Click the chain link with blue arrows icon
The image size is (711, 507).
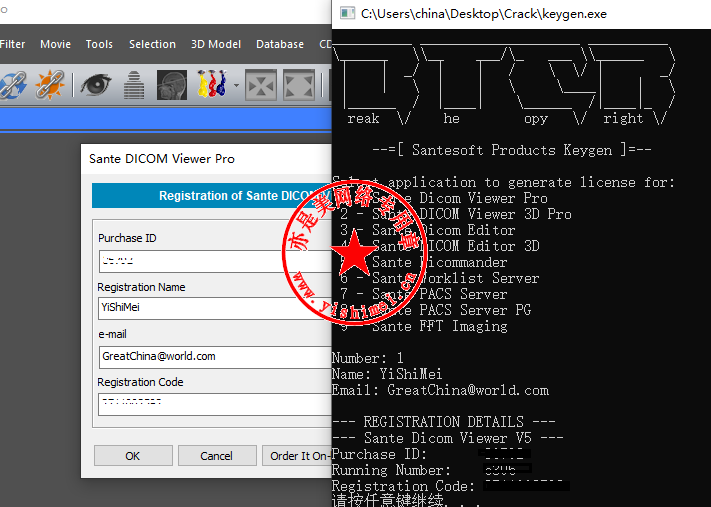(12, 85)
